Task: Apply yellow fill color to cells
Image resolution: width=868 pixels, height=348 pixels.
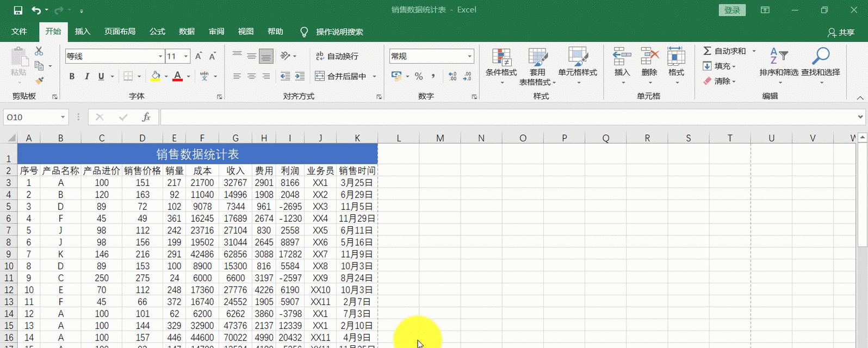Action: point(156,77)
